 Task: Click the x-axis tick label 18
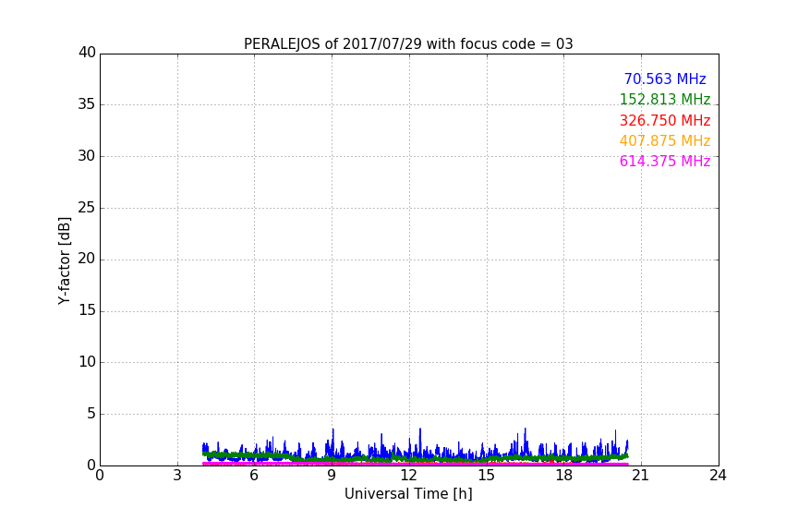pyautogui.click(x=563, y=476)
